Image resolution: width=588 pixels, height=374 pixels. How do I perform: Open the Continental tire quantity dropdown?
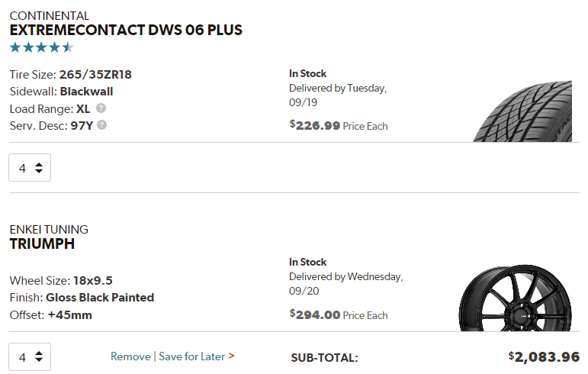(x=30, y=167)
